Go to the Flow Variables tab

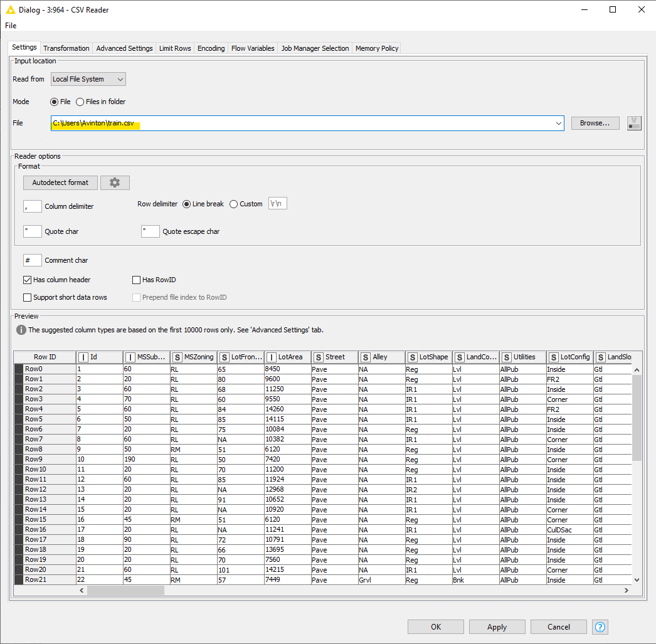(x=253, y=48)
